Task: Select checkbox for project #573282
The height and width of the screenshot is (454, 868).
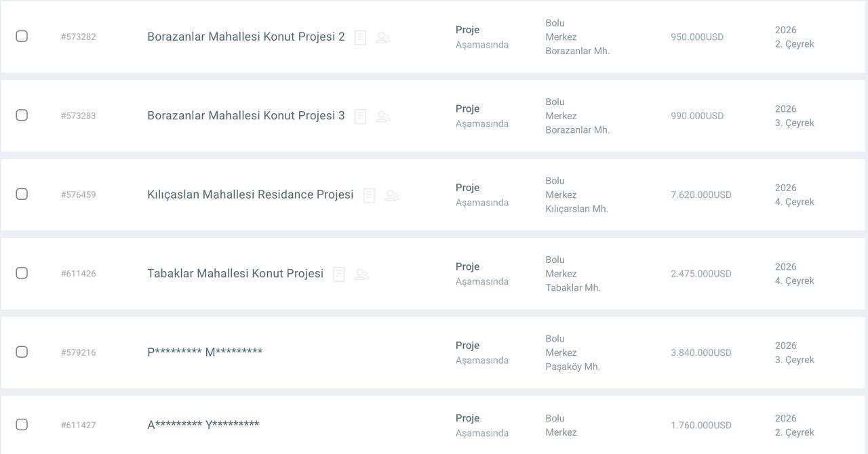Action: [x=22, y=36]
